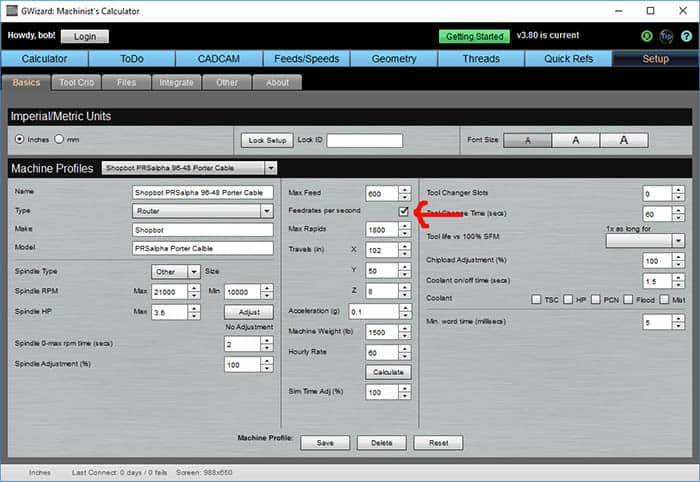Enable HP coolant checkbox
The width and height of the screenshot is (700, 482).
(568, 299)
